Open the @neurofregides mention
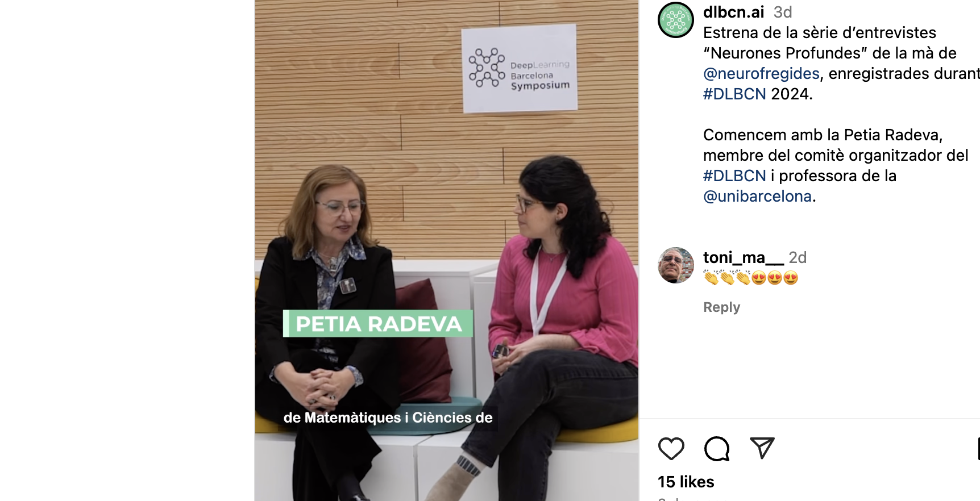980x501 pixels. (x=761, y=73)
